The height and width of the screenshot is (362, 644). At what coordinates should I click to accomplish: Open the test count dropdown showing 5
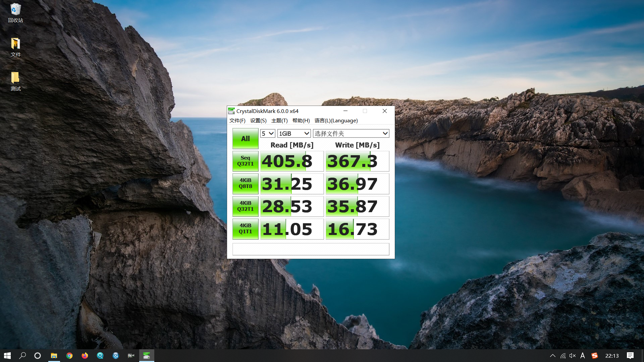268,133
